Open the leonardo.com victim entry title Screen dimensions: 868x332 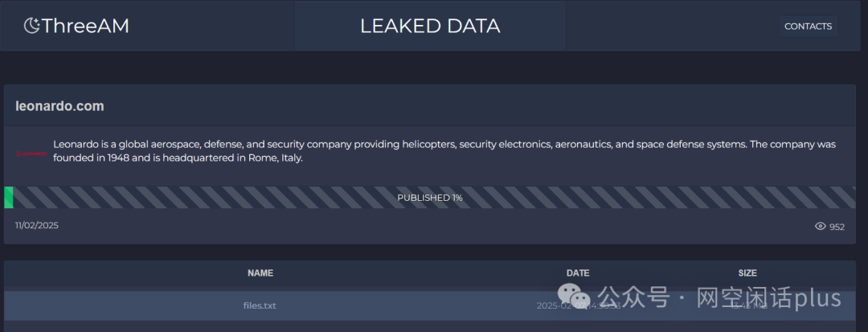point(59,106)
